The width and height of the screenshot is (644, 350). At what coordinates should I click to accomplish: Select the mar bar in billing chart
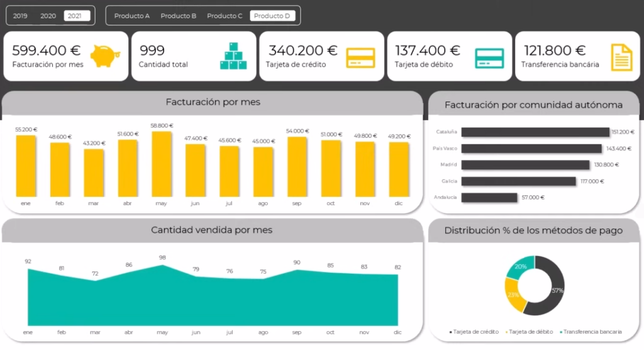94,173
